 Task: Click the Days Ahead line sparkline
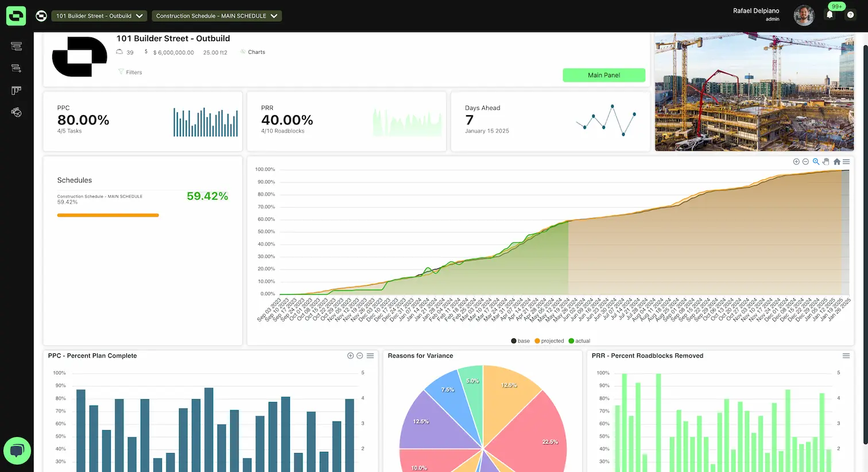(x=606, y=120)
